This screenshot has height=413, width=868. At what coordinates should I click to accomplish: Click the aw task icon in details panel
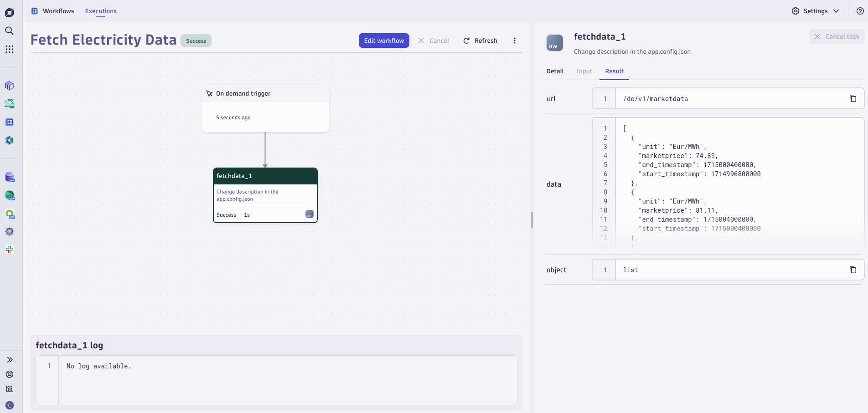point(555,43)
